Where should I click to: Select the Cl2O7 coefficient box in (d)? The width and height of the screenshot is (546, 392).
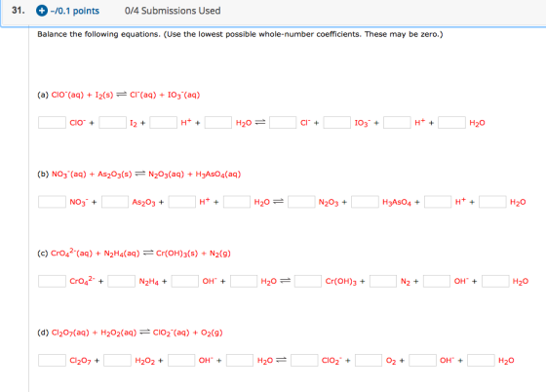click(52, 361)
